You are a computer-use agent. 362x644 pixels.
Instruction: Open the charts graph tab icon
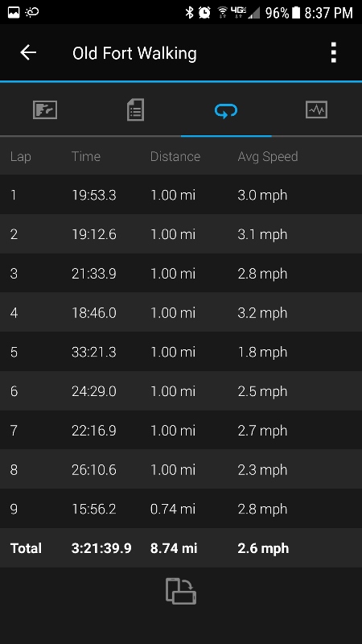coord(316,110)
